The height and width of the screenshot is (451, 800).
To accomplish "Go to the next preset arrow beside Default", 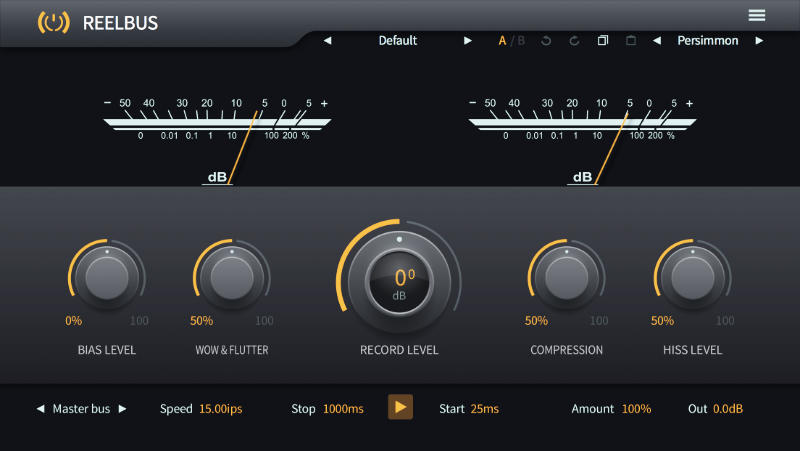I will (x=467, y=40).
